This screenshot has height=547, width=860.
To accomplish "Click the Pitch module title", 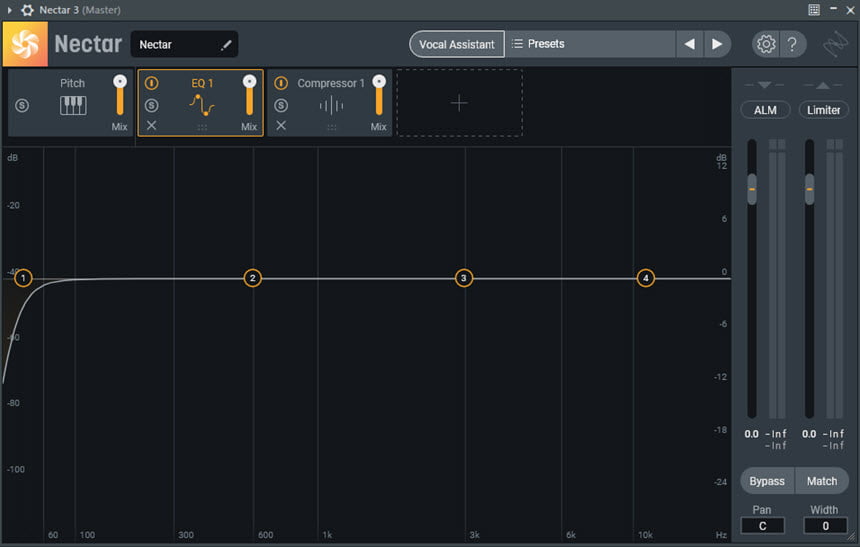I will pyautogui.click(x=72, y=83).
